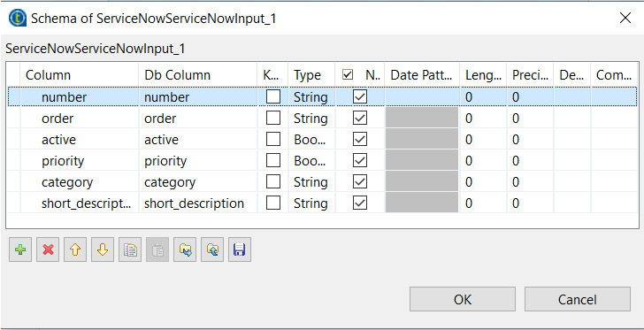Click the export schema to file icon
This screenshot has width=644, height=330.
(x=212, y=249)
